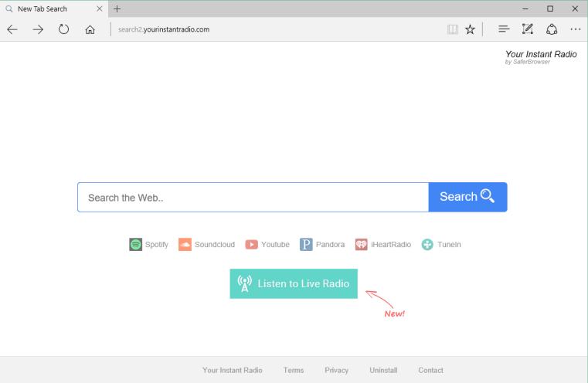The image size is (588, 383).
Task: Open the Spotify text link
Action: [x=156, y=245]
